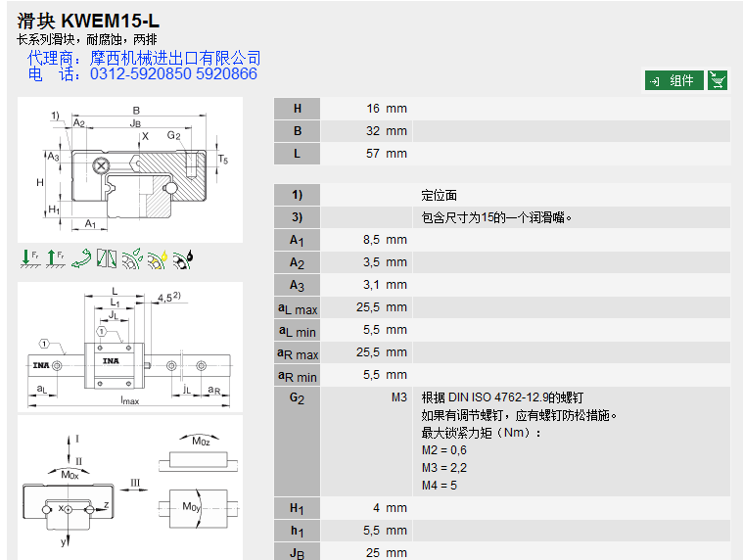Click the upward radial load Fr icon
Screen dimensions: 743x560
[x=55, y=258]
